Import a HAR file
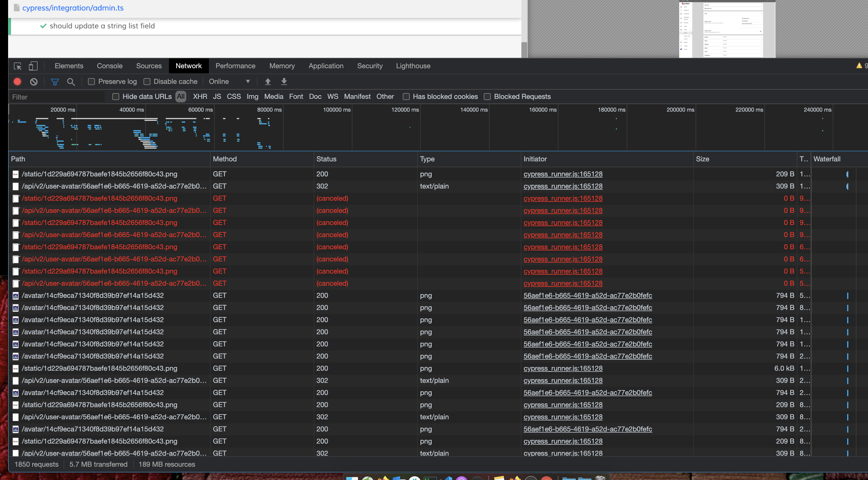This screenshot has height=480, width=868. click(x=268, y=82)
